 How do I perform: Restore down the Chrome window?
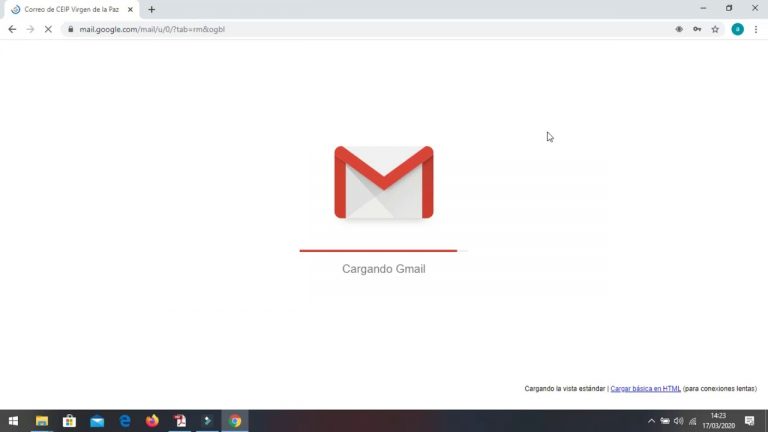tap(729, 8)
